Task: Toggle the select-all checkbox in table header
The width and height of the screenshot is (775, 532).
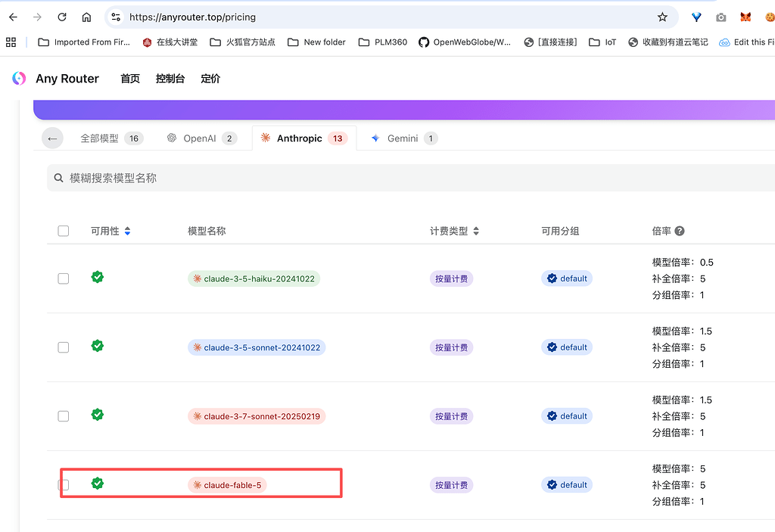Action: point(64,231)
